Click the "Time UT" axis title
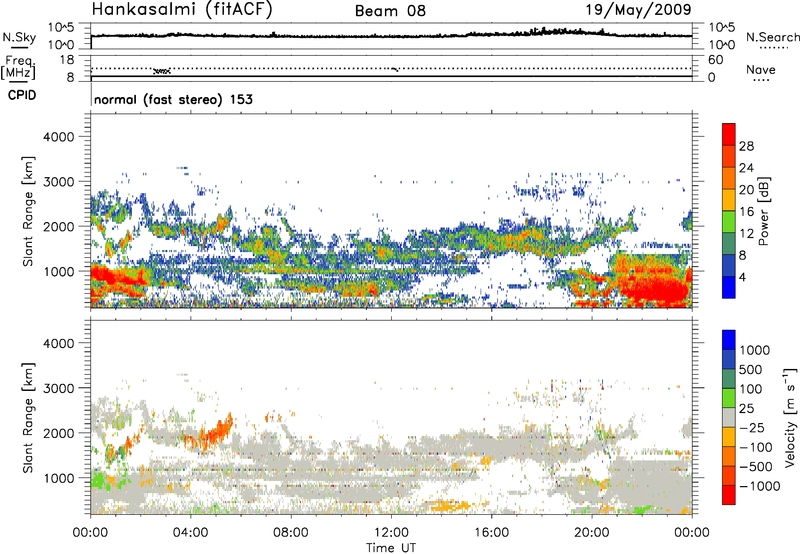The image size is (800, 554). tap(391, 548)
